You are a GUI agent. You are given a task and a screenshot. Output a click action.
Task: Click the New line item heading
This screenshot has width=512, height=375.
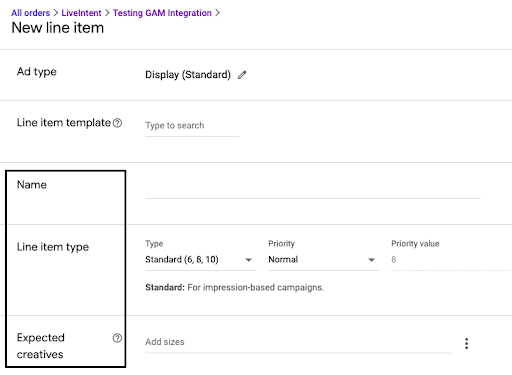click(x=58, y=28)
